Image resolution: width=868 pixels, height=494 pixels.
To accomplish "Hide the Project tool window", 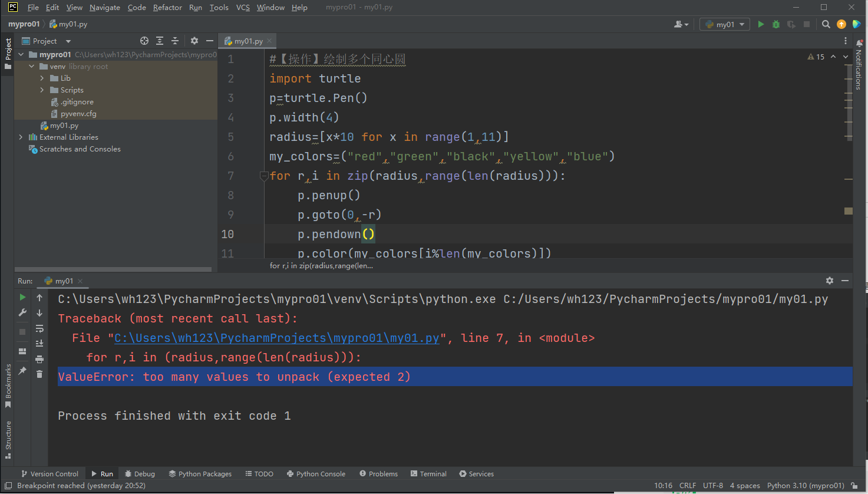I will coord(210,41).
